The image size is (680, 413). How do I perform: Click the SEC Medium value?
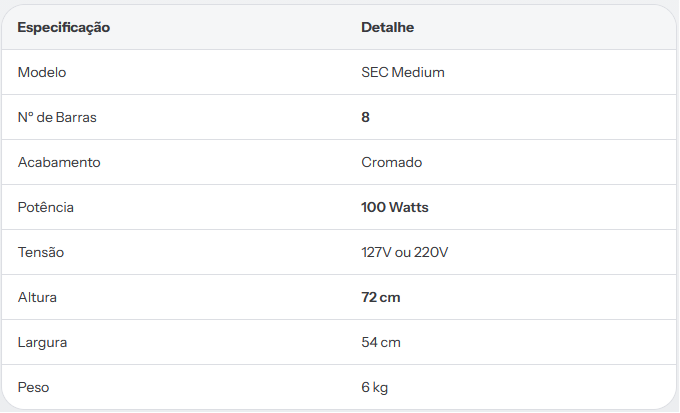point(403,72)
